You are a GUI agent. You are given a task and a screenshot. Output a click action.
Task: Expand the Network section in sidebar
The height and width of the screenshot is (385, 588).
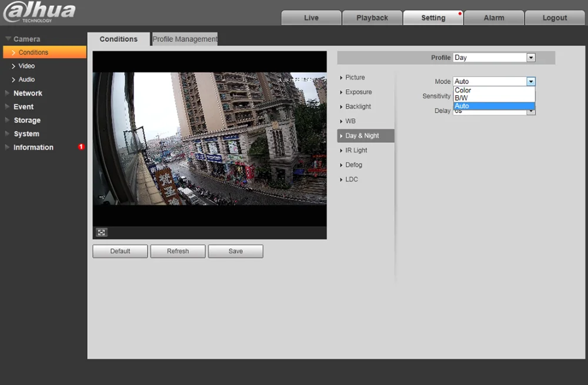tap(28, 93)
